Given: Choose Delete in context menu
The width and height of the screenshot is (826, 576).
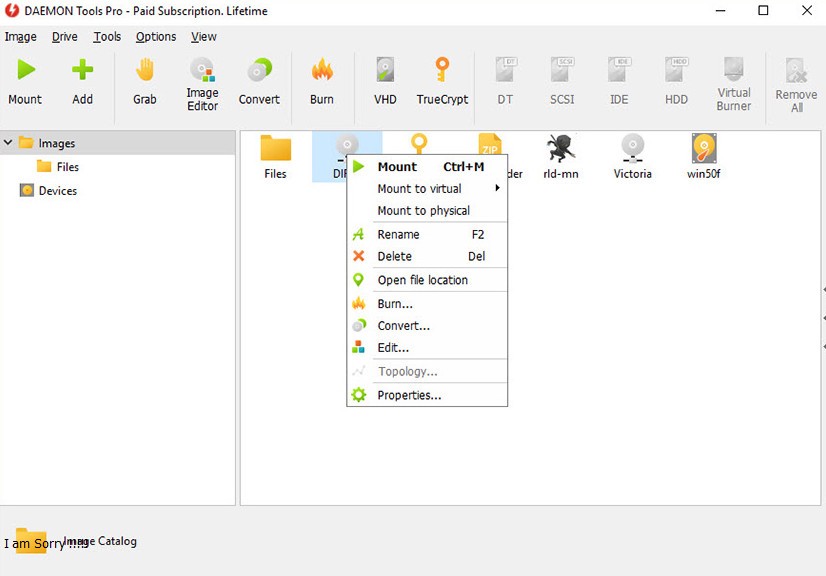Looking at the screenshot, I should click(x=427, y=257).
